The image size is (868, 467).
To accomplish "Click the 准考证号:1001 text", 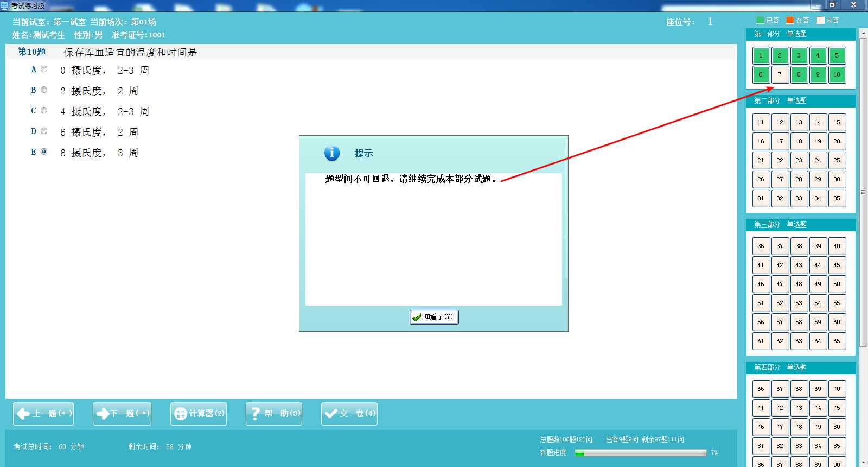I will click(138, 35).
